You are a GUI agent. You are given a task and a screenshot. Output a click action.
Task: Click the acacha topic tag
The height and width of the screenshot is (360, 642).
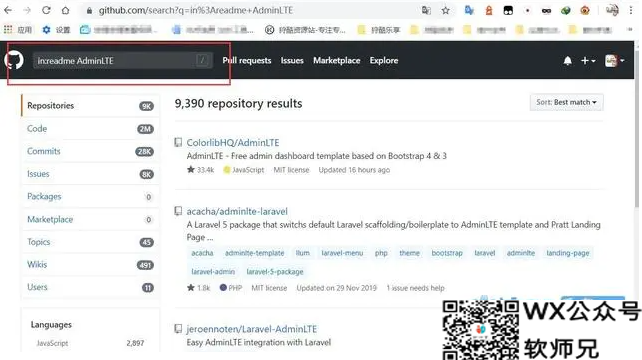pos(202,253)
